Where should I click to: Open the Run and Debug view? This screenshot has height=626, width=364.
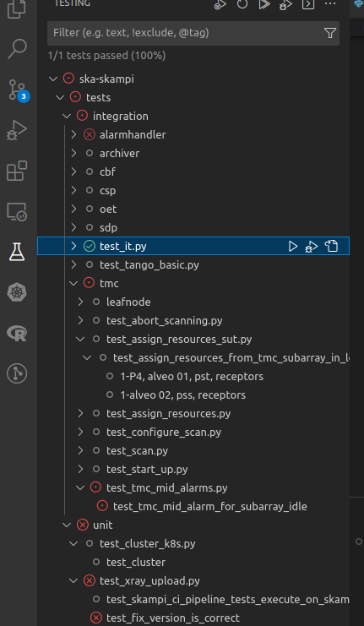[x=17, y=131]
